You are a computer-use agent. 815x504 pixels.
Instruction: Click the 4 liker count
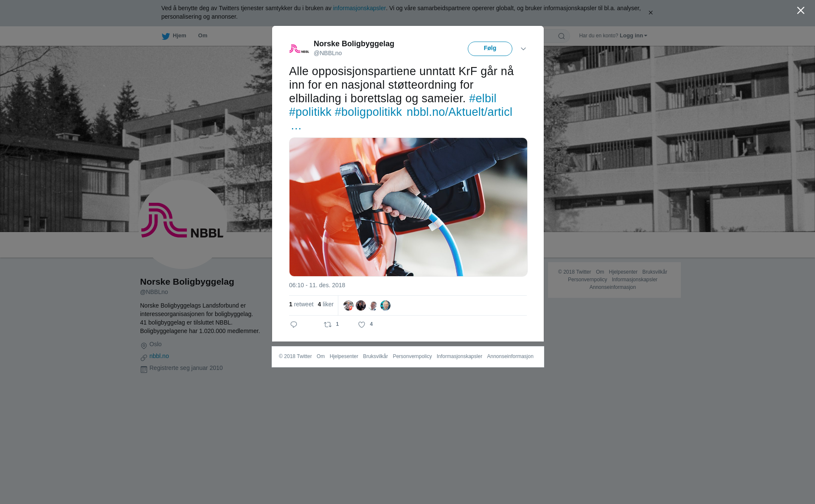coord(326,304)
